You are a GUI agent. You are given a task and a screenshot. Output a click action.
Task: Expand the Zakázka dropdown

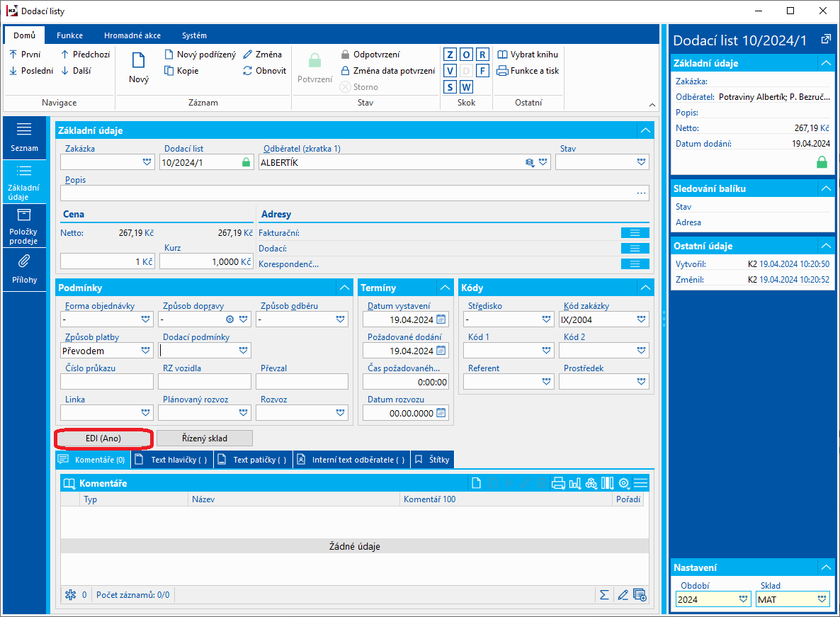(147, 162)
